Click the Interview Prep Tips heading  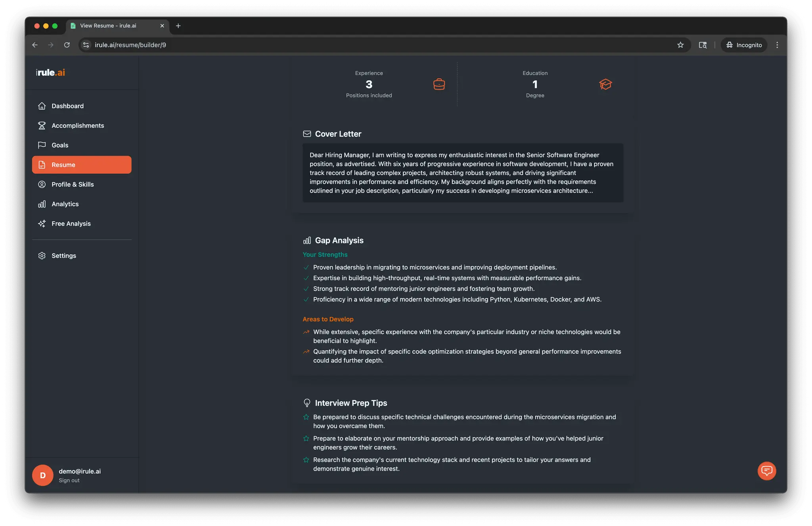[351, 403]
